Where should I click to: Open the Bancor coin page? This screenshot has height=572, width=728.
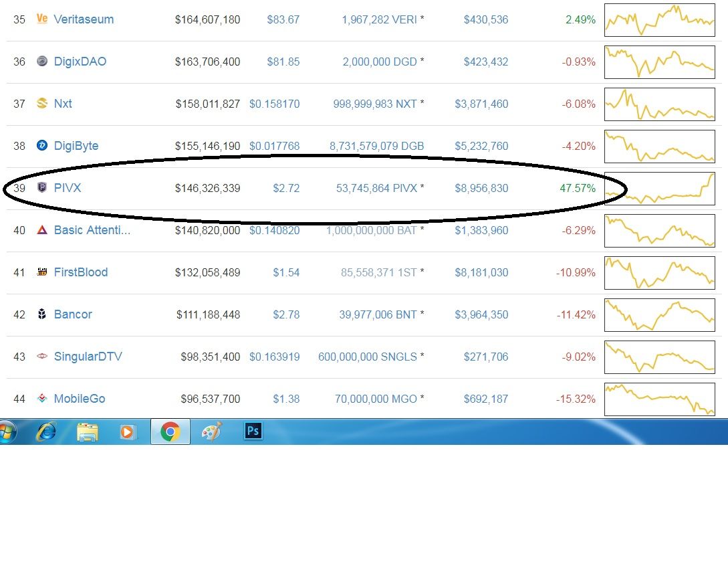73,314
